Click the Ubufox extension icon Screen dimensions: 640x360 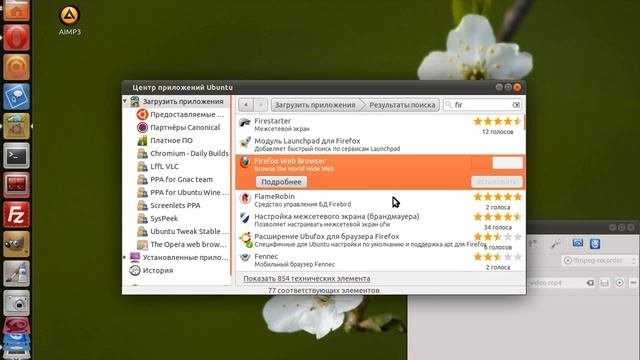pyautogui.click(x=245, y=240)
